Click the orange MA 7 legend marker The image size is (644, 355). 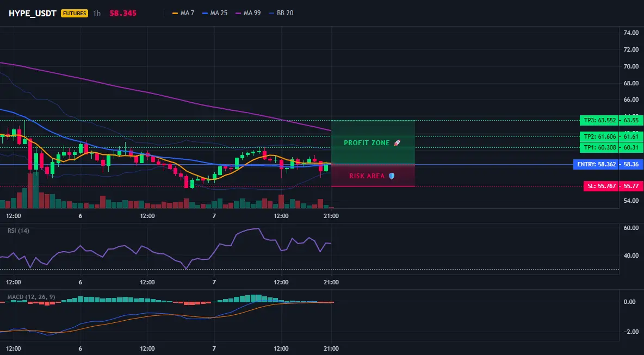click(x=175, y=13)
